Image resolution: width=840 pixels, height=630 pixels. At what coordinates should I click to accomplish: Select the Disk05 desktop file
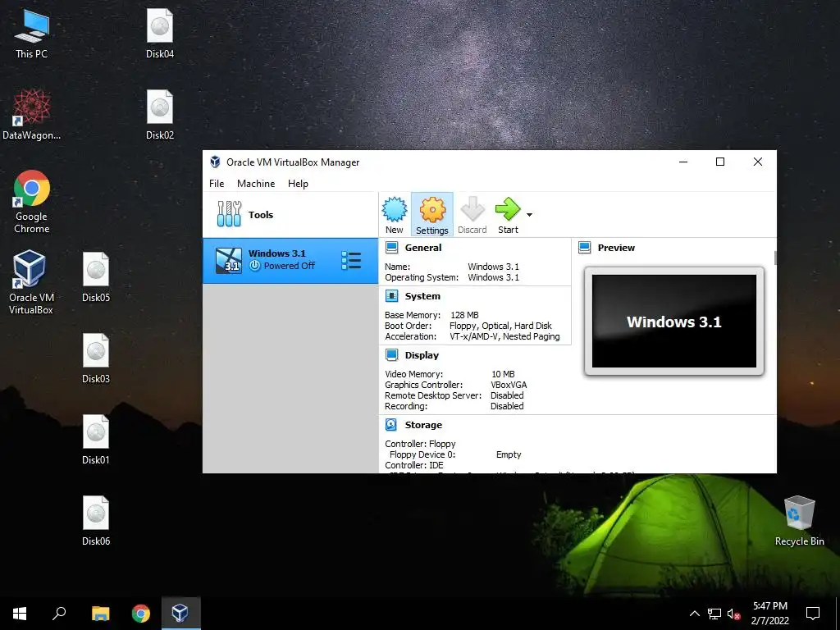click(x=96, y=277)
